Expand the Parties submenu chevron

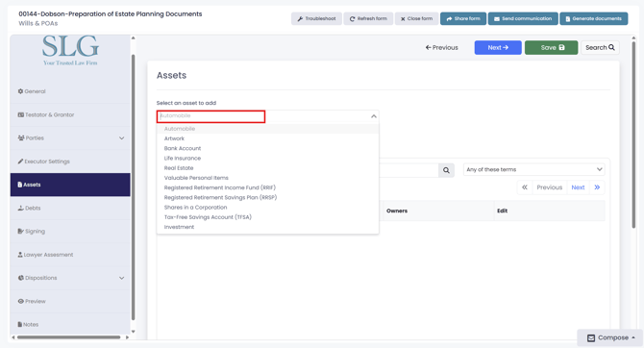(x=121, y=138)
